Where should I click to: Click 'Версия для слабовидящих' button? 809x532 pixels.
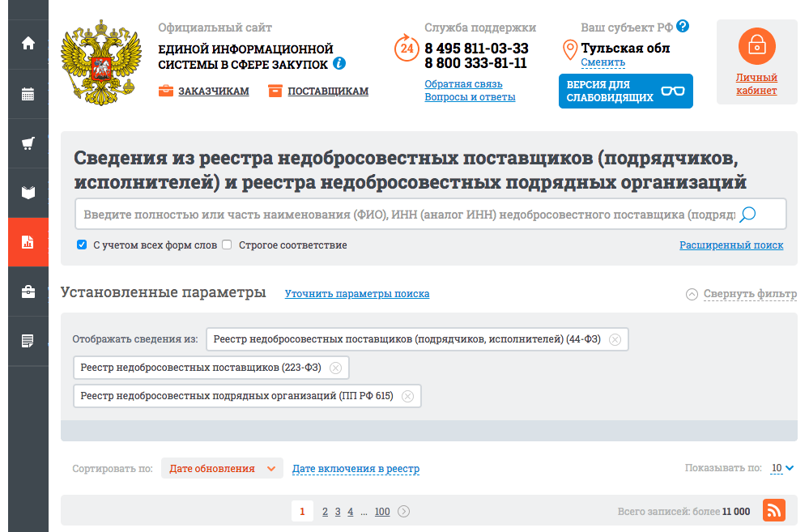pos(625,91)
